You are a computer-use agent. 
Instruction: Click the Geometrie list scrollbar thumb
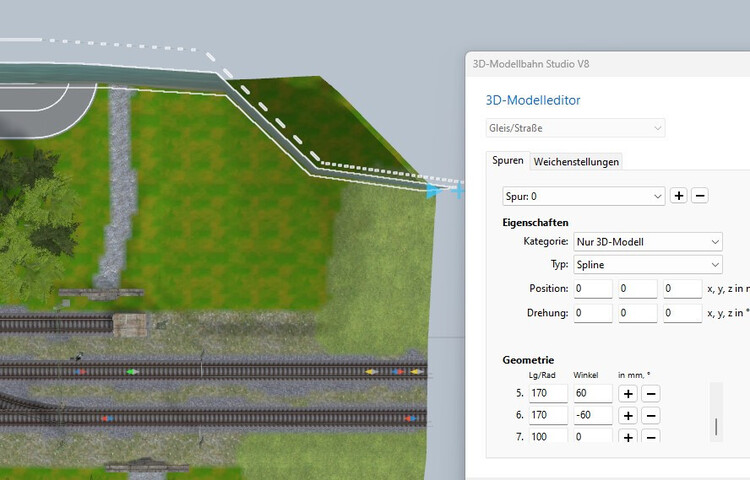(x=716, y=427)
